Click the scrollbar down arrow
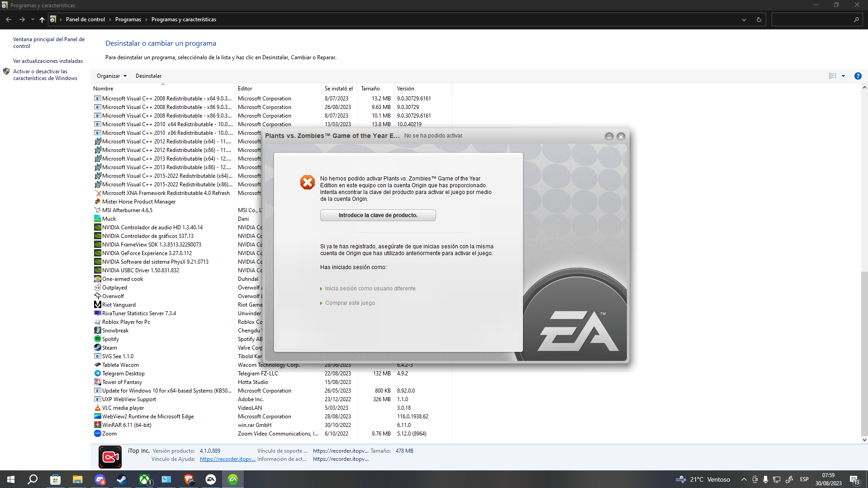 point(864,440)
